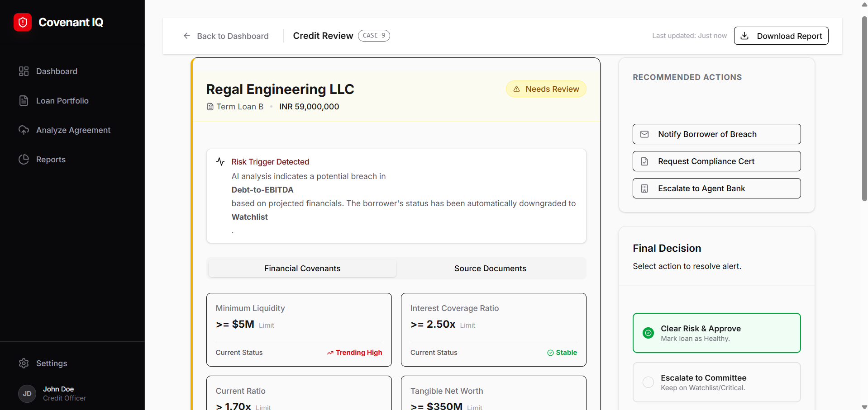Click the Covenant IQ shield logo
868x410 pixels.
click(x=23, y=22)
